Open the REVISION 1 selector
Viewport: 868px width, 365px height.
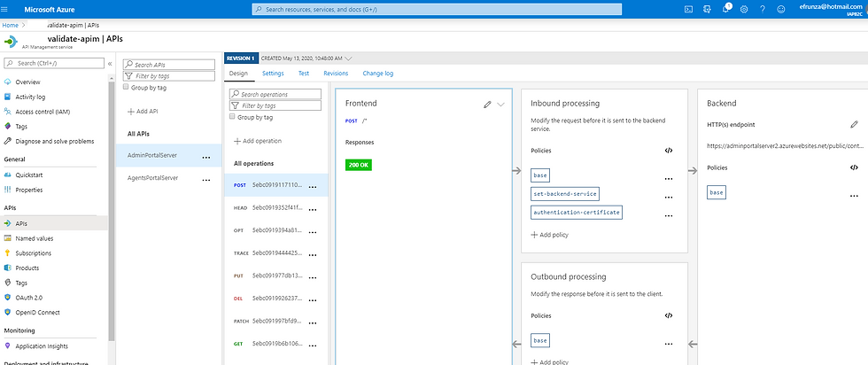[x=241, y=58]
